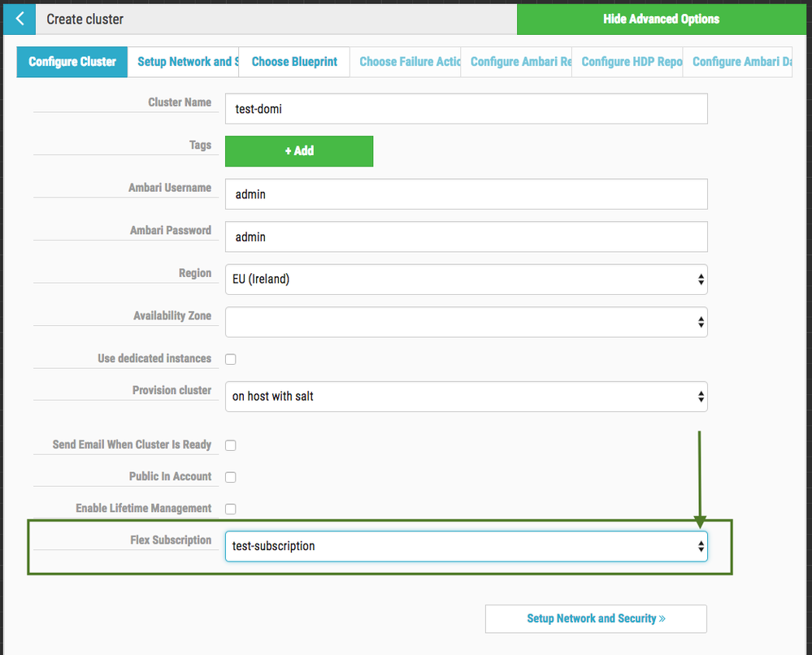Open the Choose Blueprint tab
Viewport: 812px width, 655px height.
[x=294, y=62]
